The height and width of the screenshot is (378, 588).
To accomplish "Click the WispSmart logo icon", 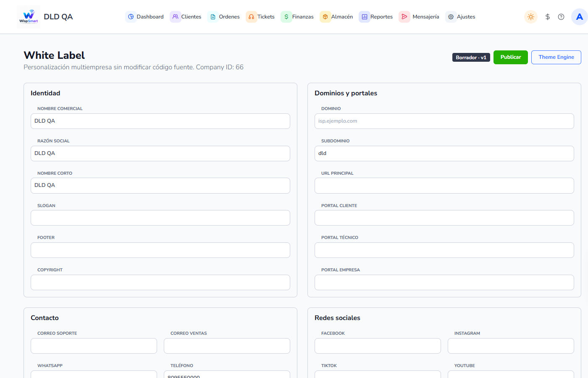I will coord(29,17).
